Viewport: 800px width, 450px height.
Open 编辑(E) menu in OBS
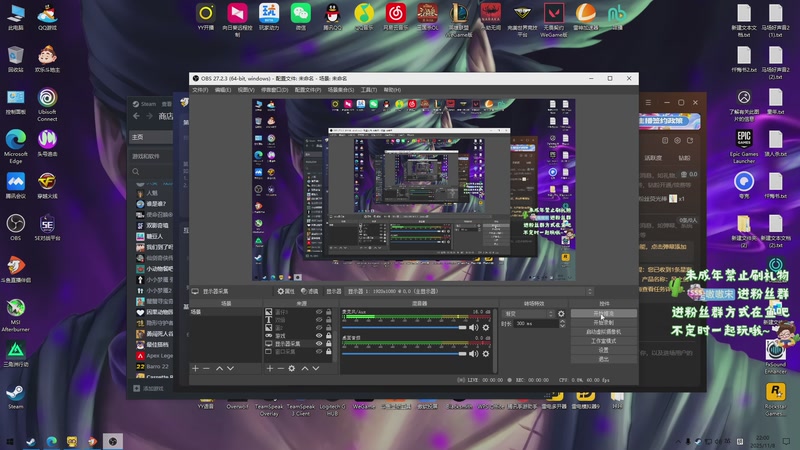pos(222,90)
